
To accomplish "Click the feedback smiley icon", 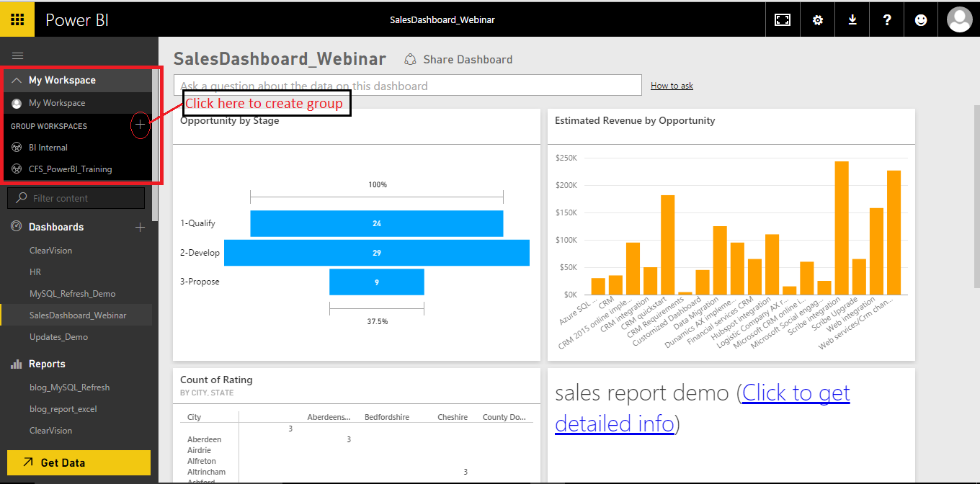I will [921, 20].
